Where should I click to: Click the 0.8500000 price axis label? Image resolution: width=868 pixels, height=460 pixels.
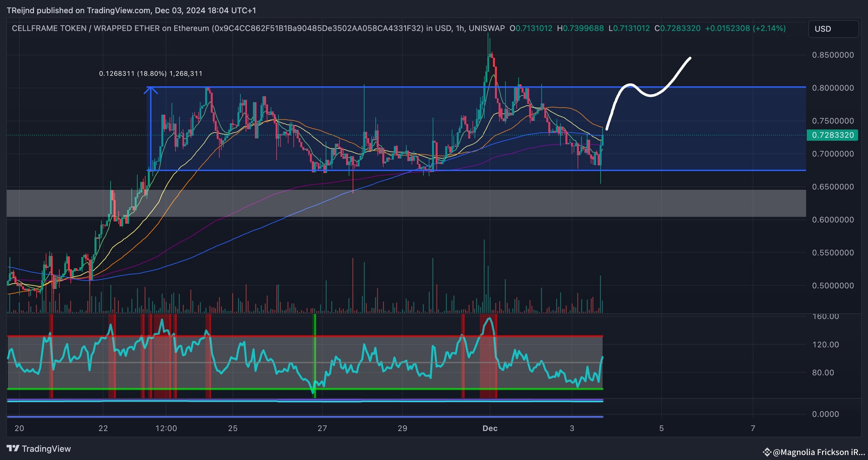point(833,55)
